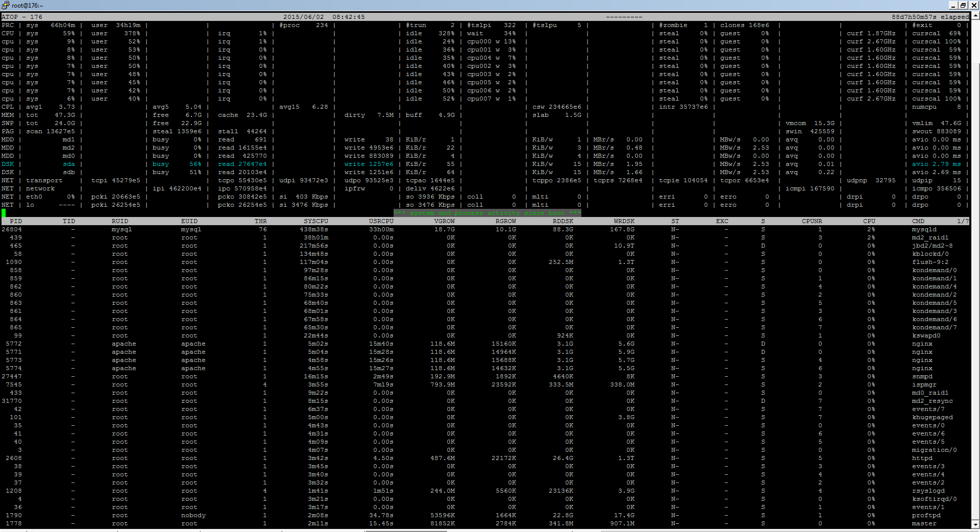The height and width of the screenshot is (532, 980).
Task: Click the 'rsyslogd' process name
Action: pyautogui.click(x=928, y=491)
